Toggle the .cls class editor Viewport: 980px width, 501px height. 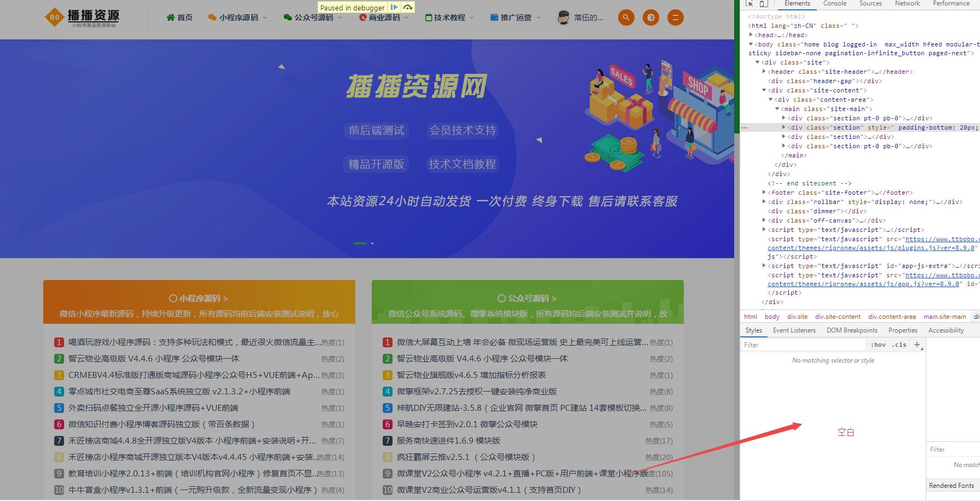899,345
